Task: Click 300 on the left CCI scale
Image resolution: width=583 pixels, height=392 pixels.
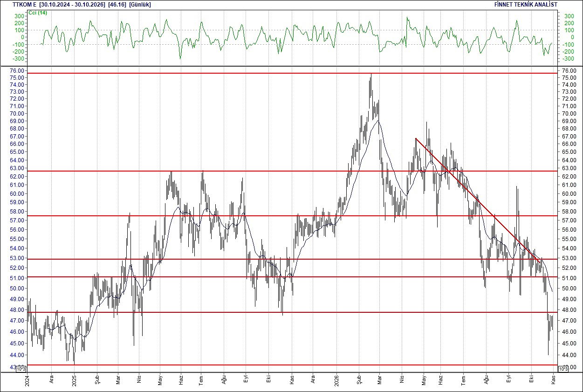Action: (x=19, y=16)
